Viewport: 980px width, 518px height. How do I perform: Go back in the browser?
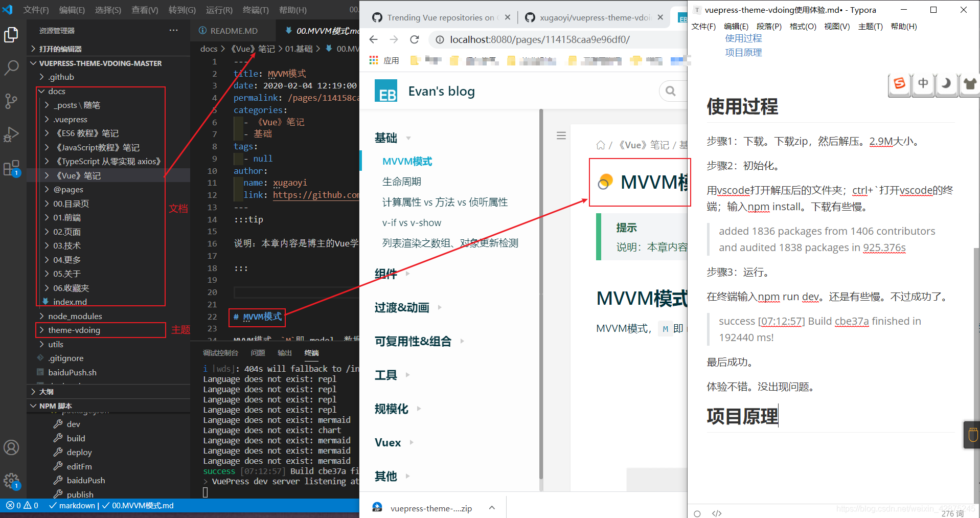click(374, 39)
